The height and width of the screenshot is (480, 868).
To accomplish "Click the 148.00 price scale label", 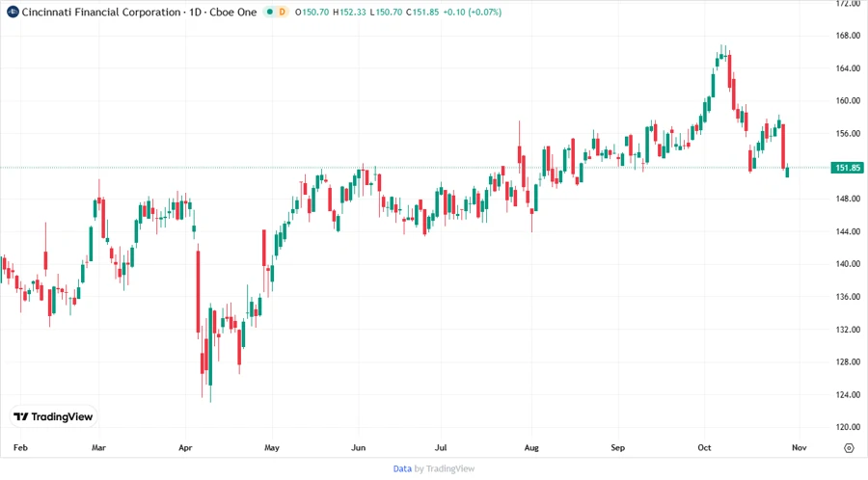I will click(x=848, y=199).
